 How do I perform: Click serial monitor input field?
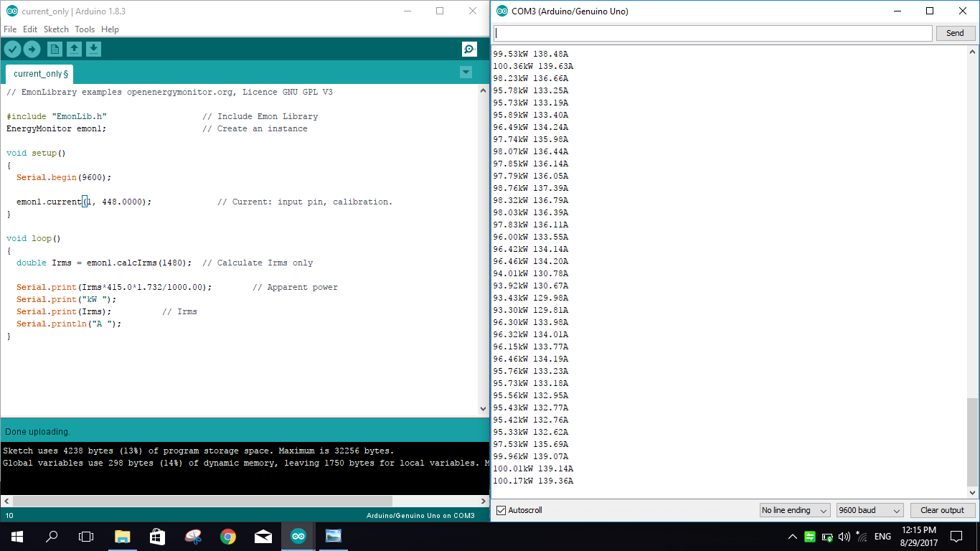(x=712, y=33)
